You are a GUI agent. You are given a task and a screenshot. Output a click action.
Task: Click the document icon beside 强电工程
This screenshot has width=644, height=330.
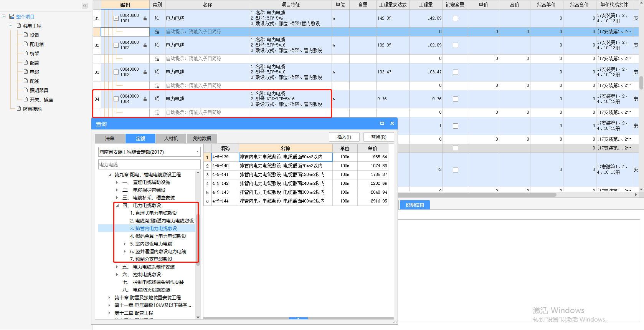tap(18, 26)
